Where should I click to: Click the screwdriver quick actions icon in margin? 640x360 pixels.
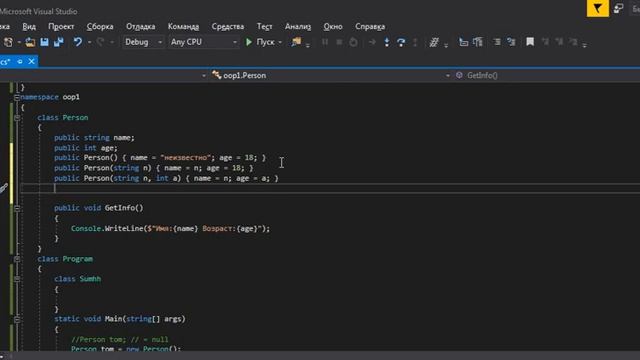point(4,188)
